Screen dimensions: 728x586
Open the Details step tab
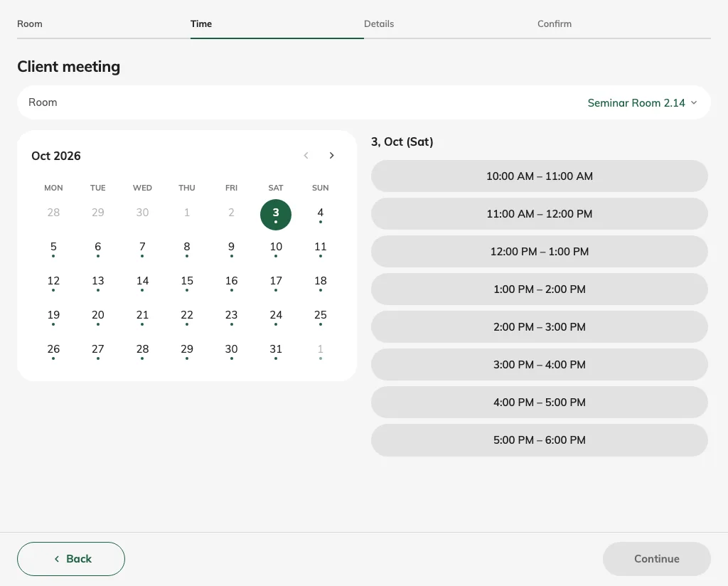(x=379, y=23)
